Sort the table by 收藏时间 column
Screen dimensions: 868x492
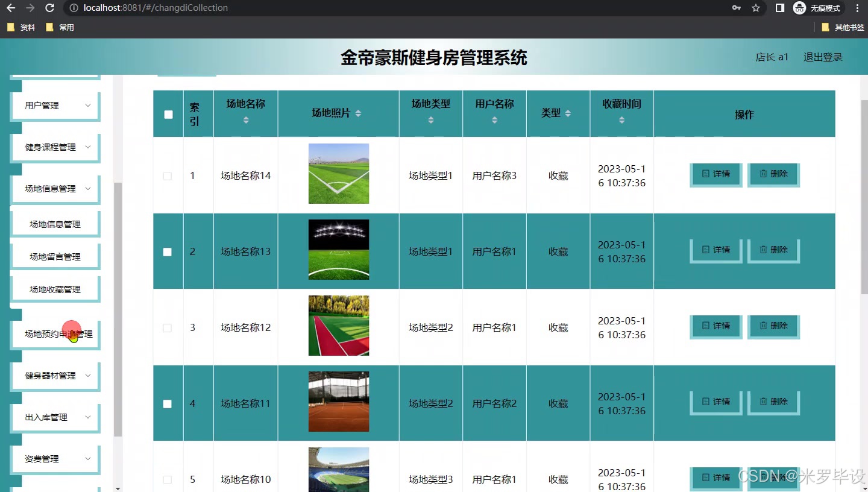pyautogui.click(x=621, y=121)
